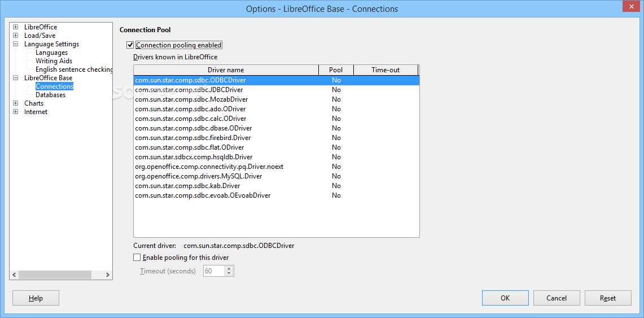Expand the LibreOffice tree node

[x=16, y=27]
